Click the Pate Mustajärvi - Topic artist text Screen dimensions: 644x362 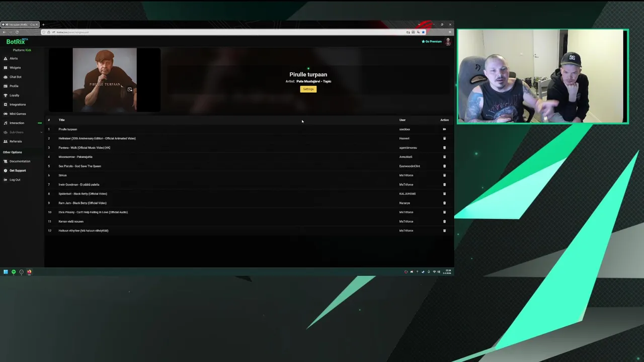[x=313, y=81]
